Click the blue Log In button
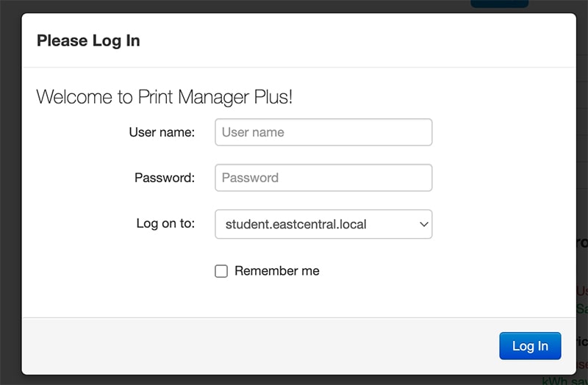Image resolution: width=588 pixels, height=385 pixels. (530, 345)
